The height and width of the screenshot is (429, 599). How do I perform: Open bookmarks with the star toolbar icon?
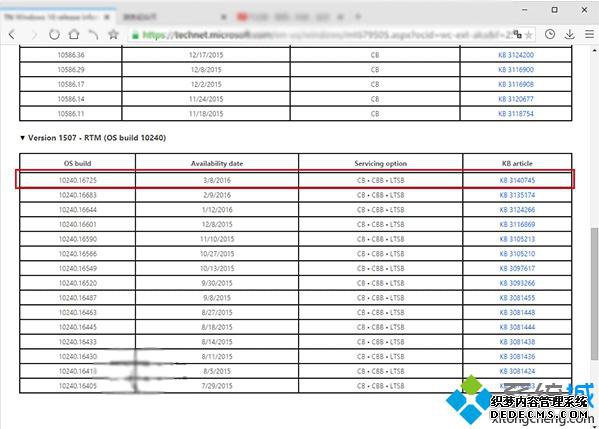[113, 35]
